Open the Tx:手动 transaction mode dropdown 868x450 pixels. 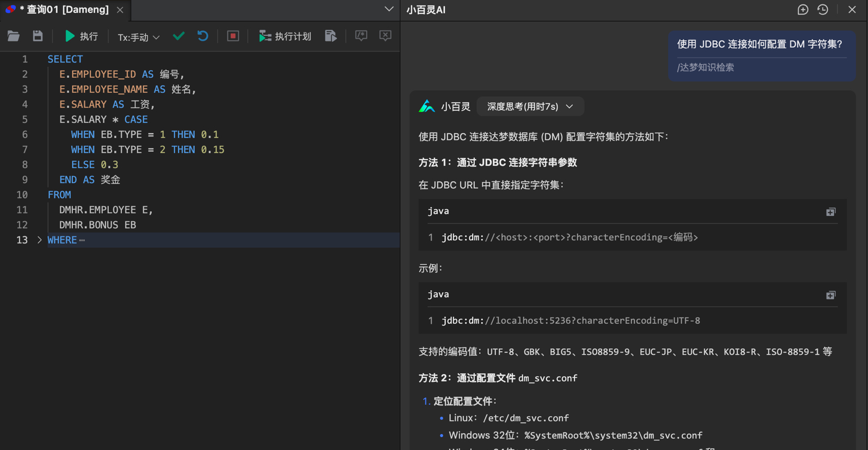(139, 37)
